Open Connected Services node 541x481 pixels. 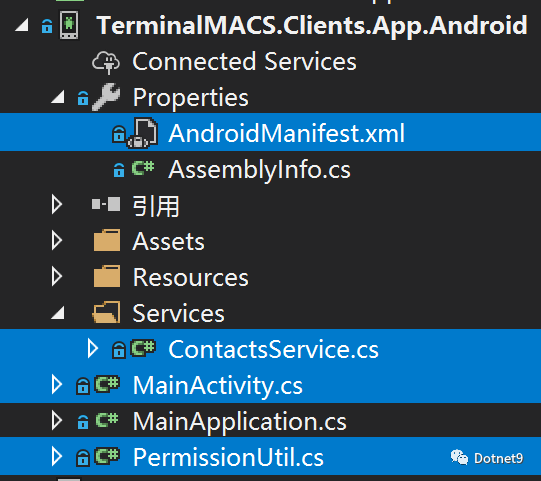pos(244,62)
